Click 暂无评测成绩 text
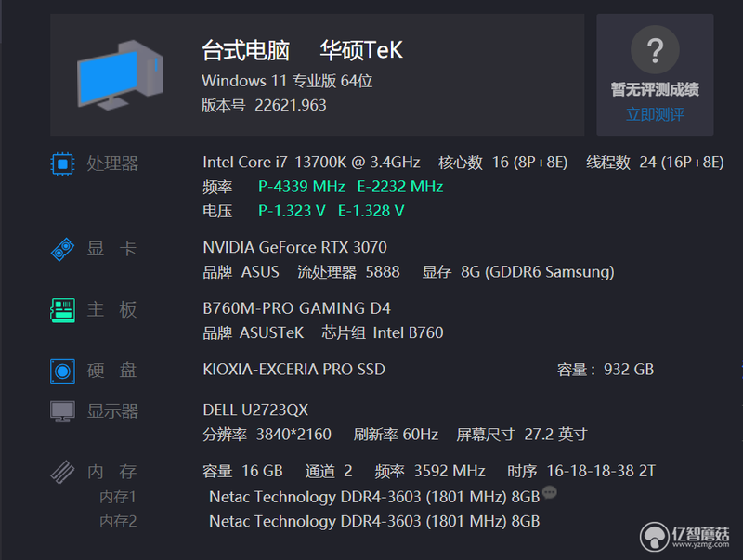The height and width of the screenshot is (560, 743). click(x=655, y=89)
